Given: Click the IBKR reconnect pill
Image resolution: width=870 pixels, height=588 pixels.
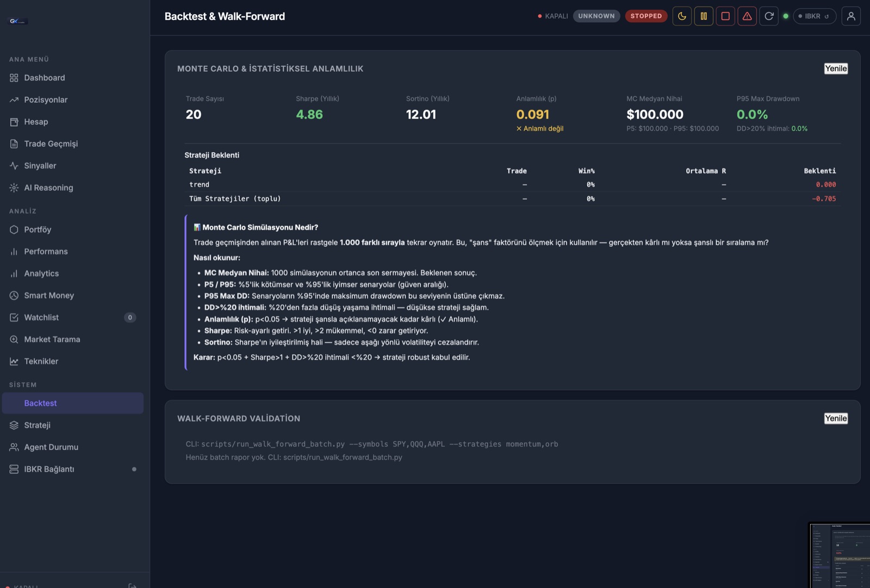Looking at the screenshot, I should (x=815, y=16).
